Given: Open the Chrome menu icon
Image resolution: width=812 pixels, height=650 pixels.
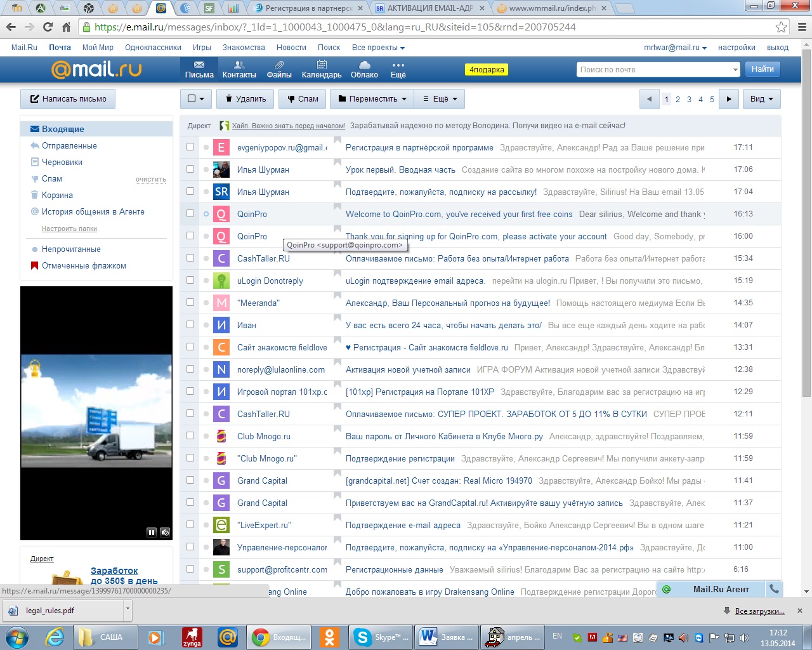Looking at the screenshot, I should (802, 27).
